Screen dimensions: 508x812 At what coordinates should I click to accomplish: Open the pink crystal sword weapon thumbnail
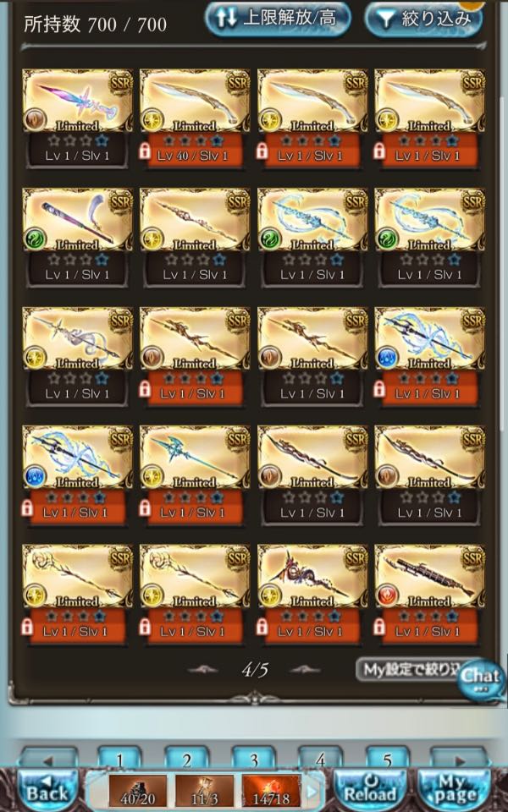click(77, 101)
